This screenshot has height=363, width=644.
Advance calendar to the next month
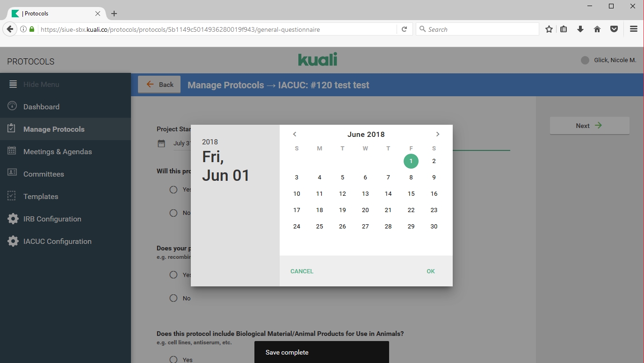438,134
